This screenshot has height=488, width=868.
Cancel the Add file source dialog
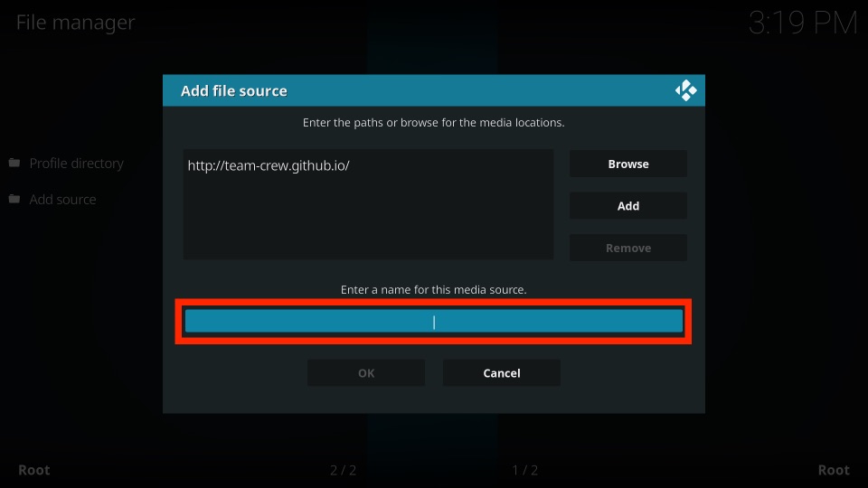point(502,373)
